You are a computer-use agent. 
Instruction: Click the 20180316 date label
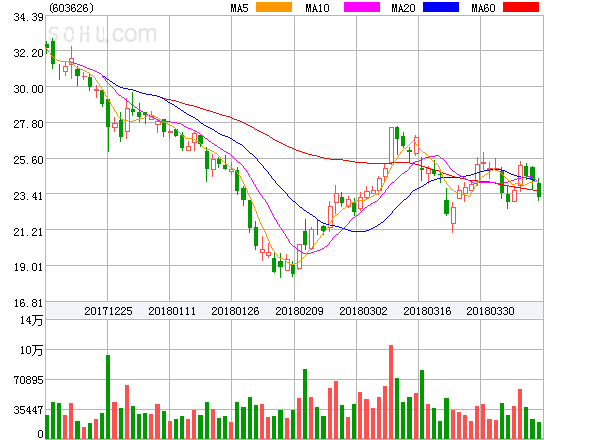pyautogui.click(x=427, y=311)
